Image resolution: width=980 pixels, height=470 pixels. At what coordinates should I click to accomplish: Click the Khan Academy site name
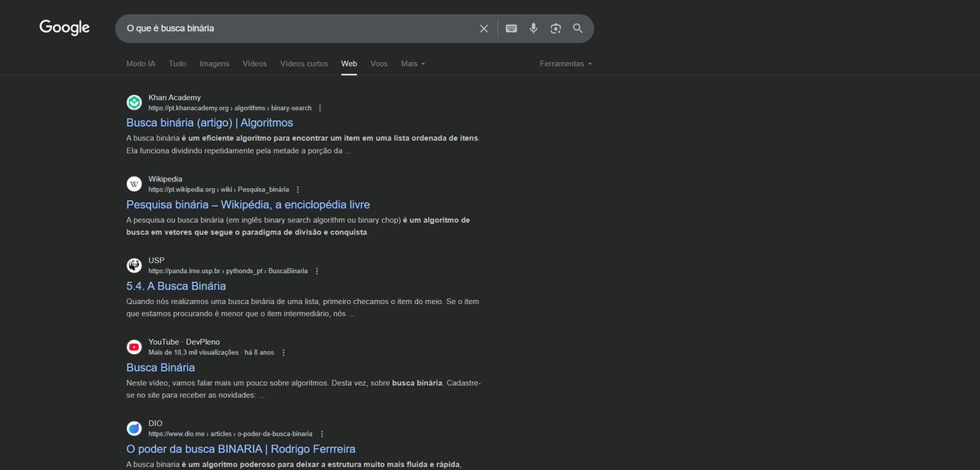(175, 97)
